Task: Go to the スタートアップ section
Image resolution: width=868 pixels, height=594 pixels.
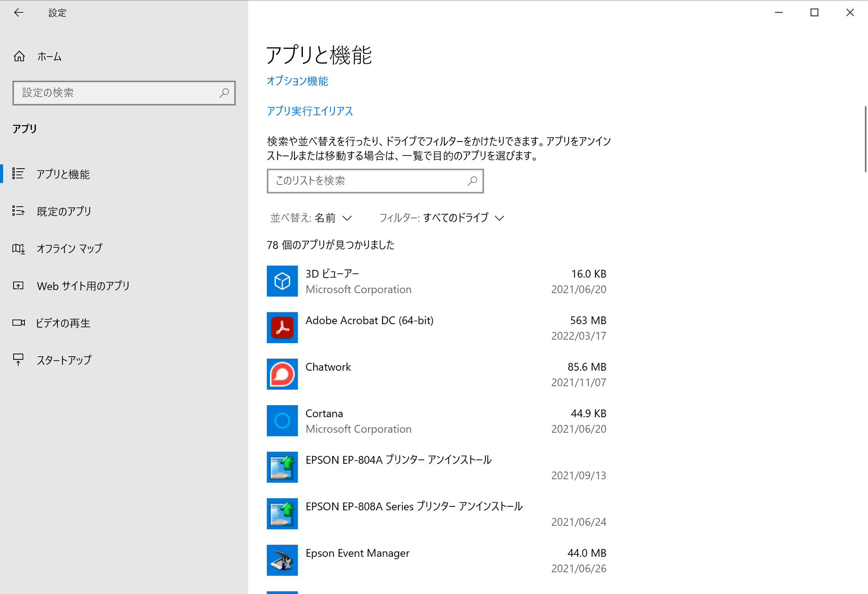Action: (x=64, y=360)
